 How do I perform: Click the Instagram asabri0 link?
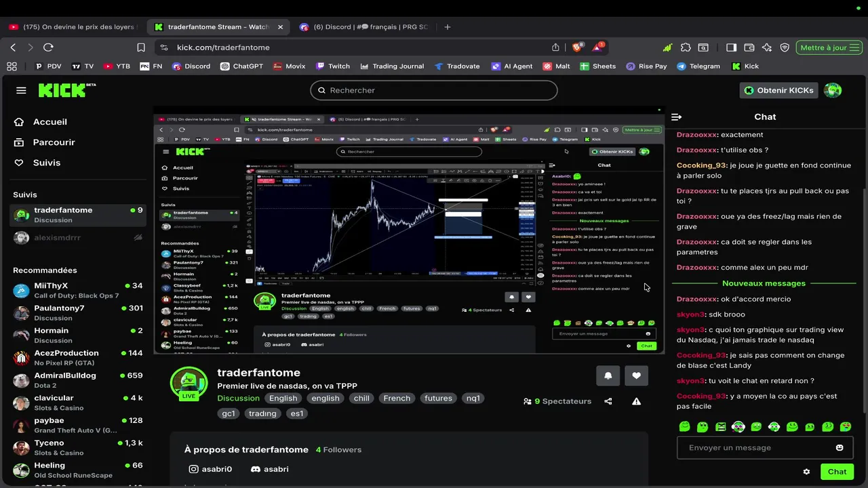click(x=210, y=469)
